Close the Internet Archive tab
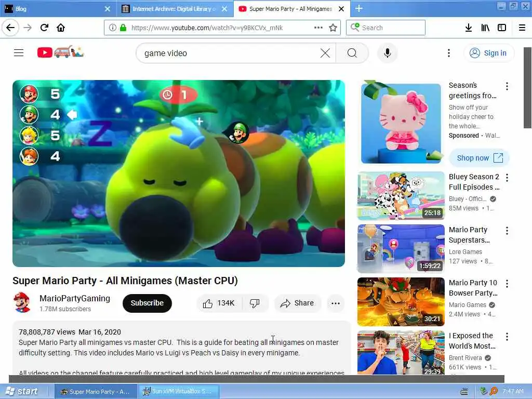Image resolution: width=532 pixels, height=399 pixels. coord(224,9)
